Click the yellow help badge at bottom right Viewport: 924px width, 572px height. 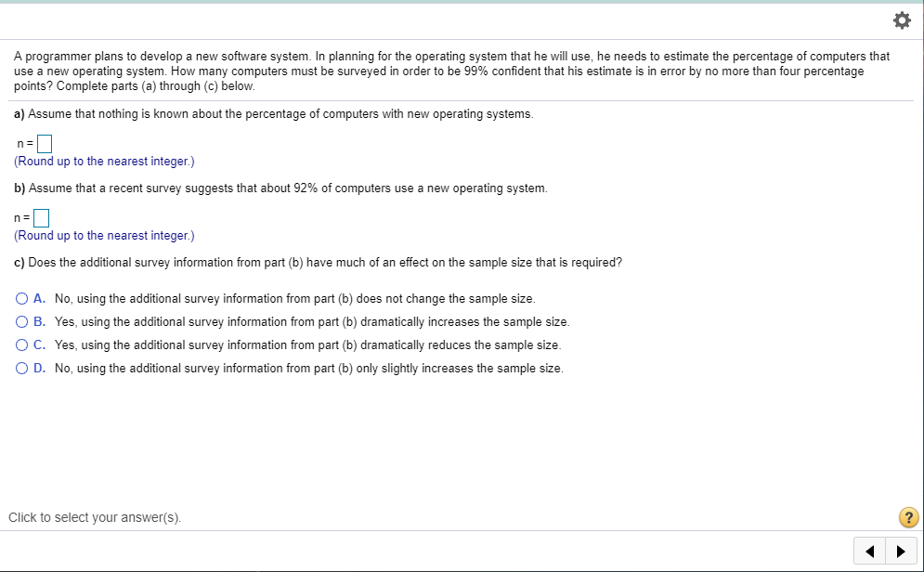tap(907, 517)
